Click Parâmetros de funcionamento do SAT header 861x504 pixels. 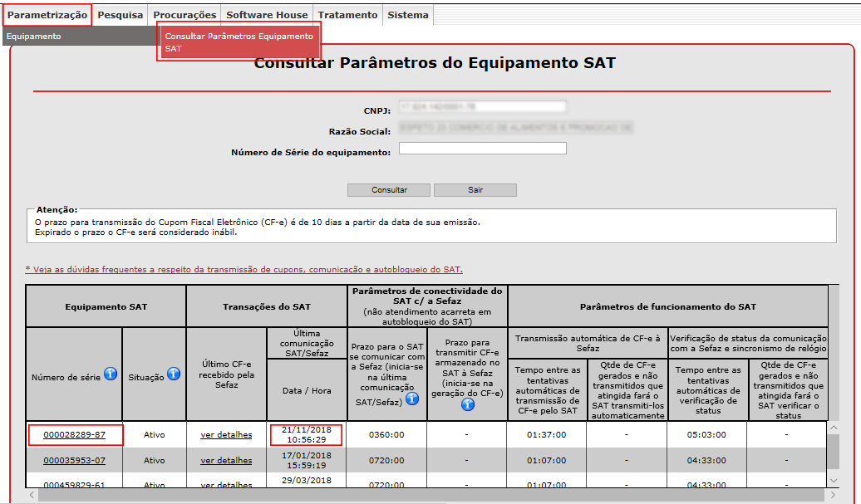tap(667, 306)
